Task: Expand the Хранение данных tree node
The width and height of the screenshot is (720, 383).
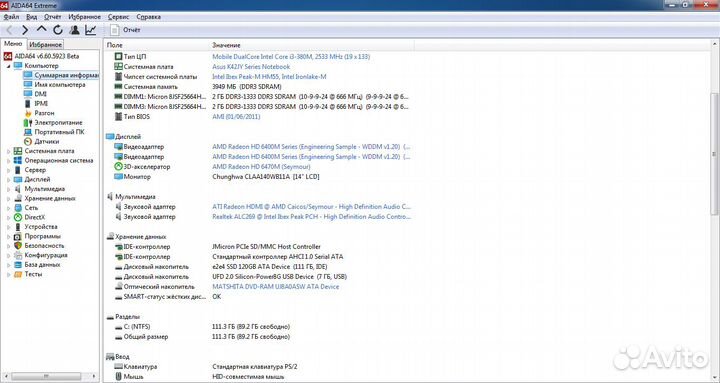Action: [8, 198]
